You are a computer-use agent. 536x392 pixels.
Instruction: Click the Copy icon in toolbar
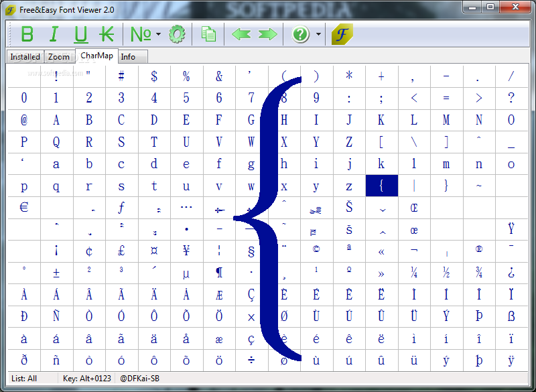208,34
